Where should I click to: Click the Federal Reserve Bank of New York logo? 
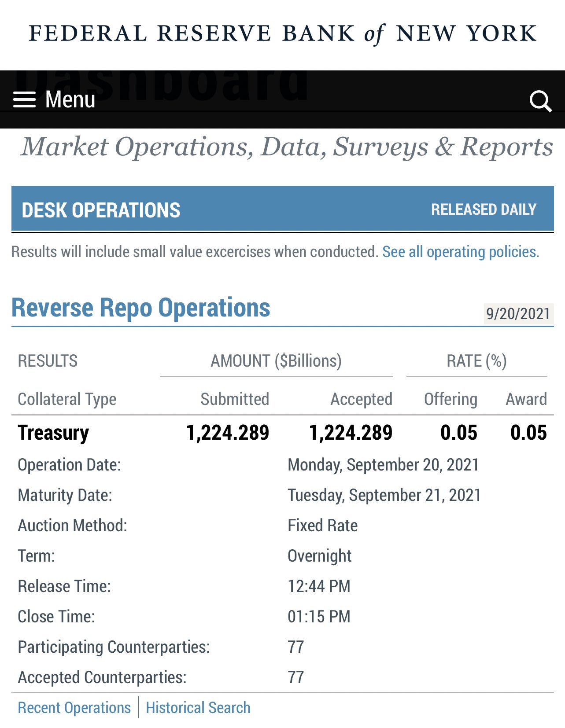[x=282, y=34]
